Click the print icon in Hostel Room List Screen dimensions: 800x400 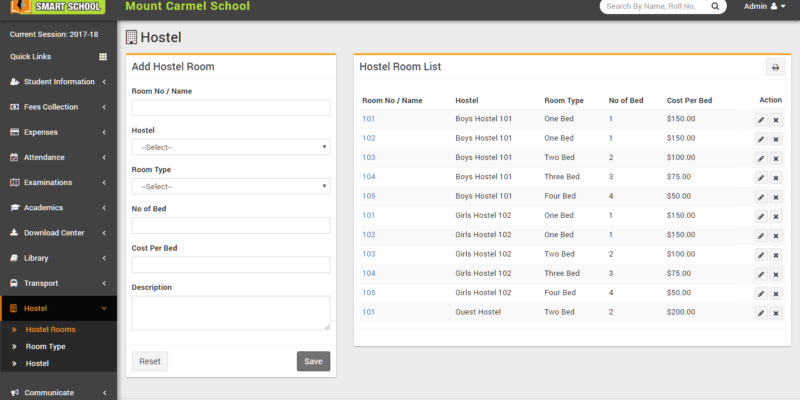point(775,67)
